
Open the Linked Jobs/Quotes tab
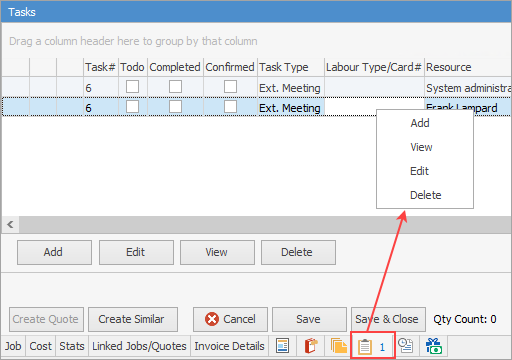[x=139, y=346]
